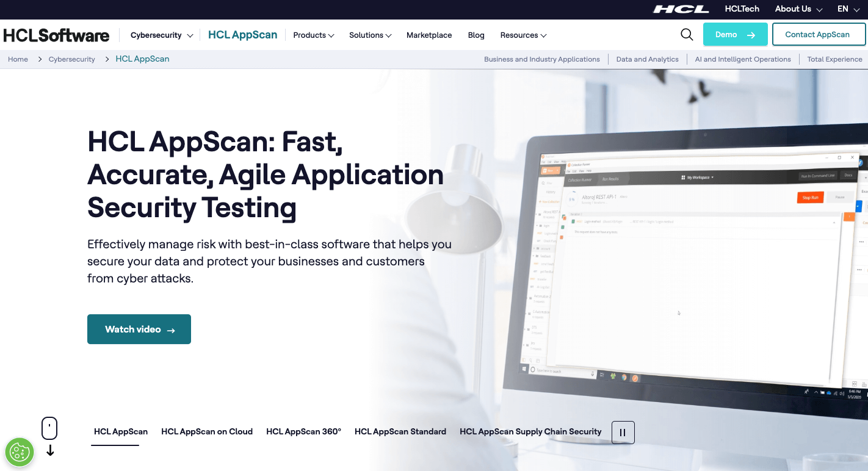The width and height of the screenshot is (868, 471).
Task: Open cookie preferences icon
Action: pos(20,452)
